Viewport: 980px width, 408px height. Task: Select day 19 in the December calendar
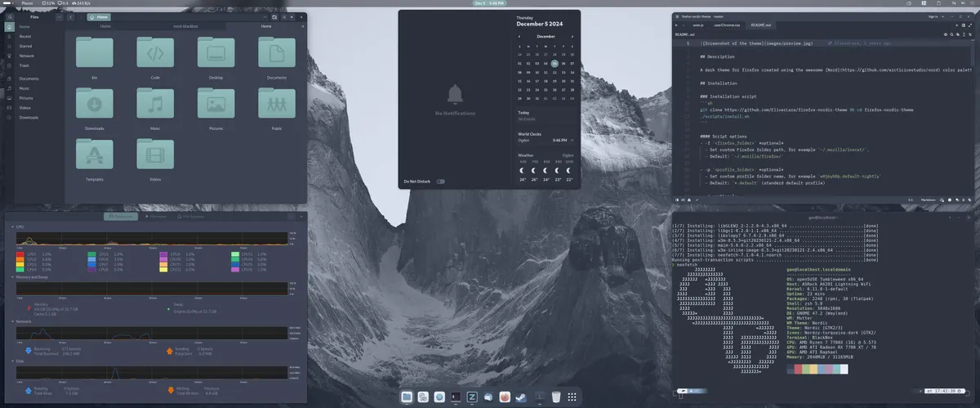coord(555,81)
